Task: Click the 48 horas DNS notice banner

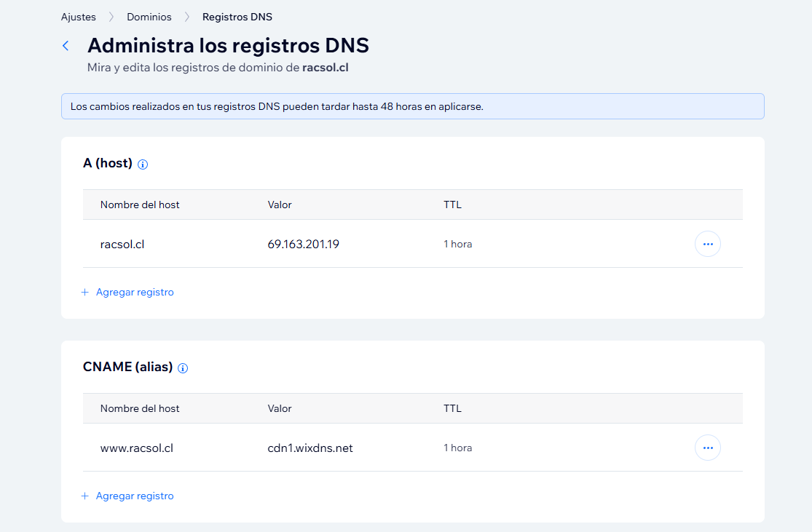Action: (x=412, y=106)
